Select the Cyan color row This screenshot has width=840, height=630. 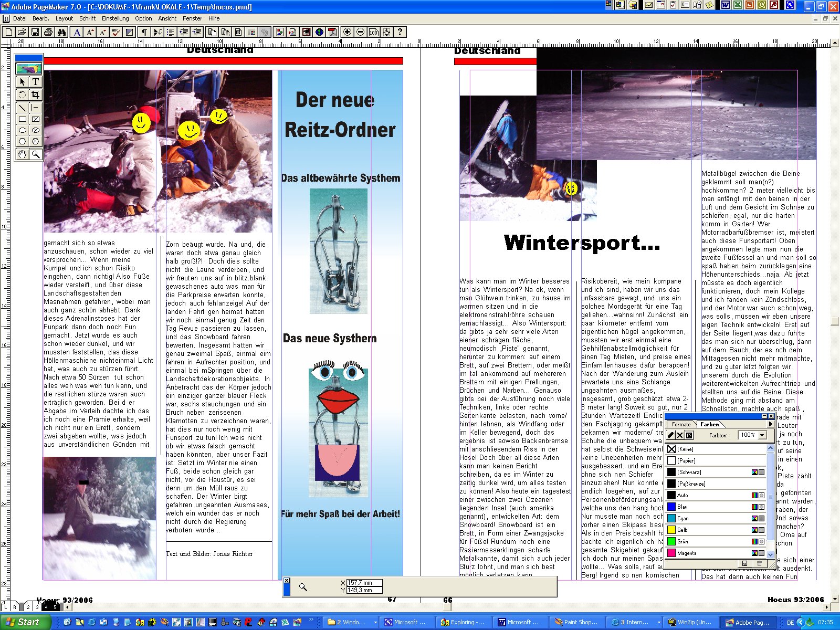pyautogui.click(x=716, y=518)
